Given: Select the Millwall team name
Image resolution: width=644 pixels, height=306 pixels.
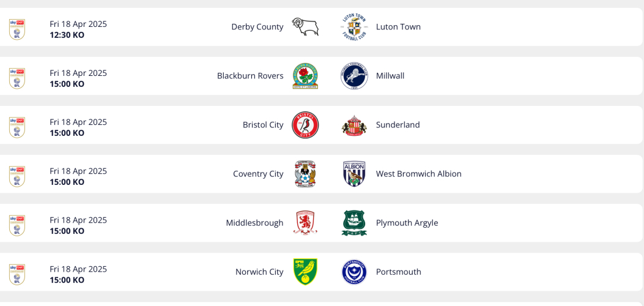Looking at the screenshot, I should pyautogui.click(x=390, y=76).
